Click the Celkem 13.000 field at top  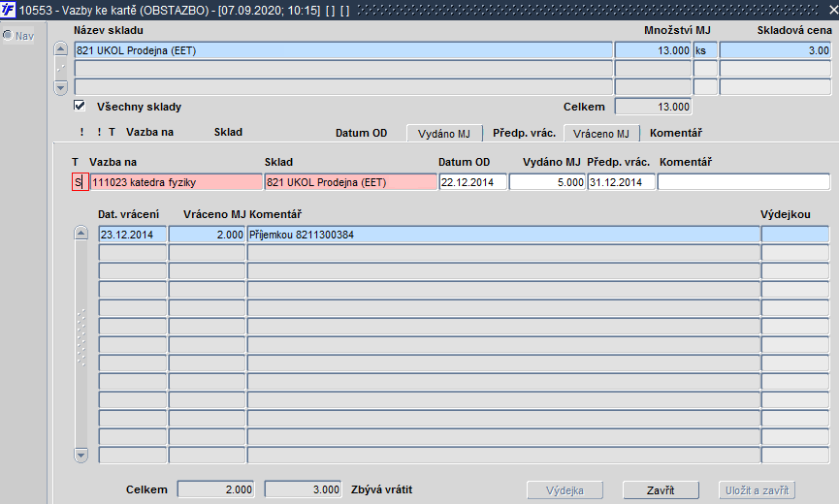tap(653, 107)
